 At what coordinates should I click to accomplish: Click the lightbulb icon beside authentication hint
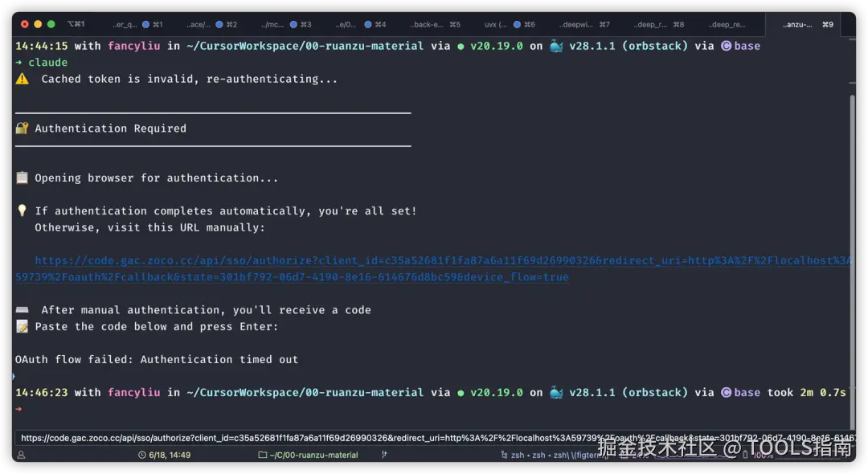(x=23, y=210)
